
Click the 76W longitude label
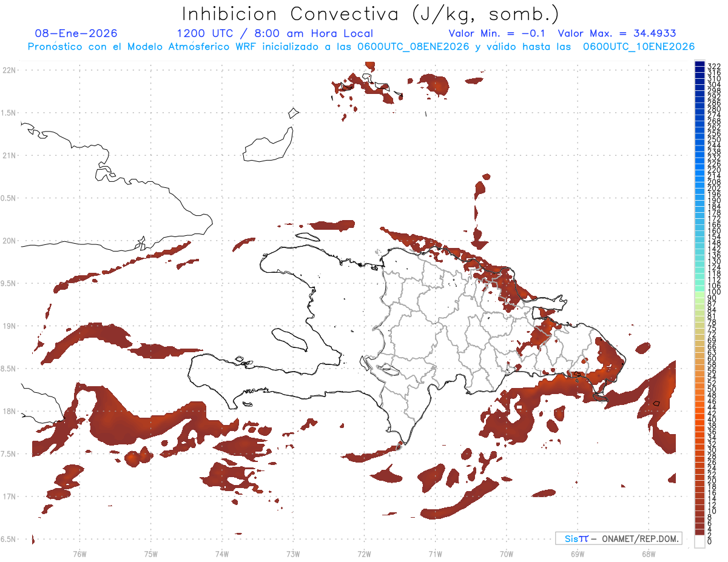pyautogui.click(x=79, y=554)
